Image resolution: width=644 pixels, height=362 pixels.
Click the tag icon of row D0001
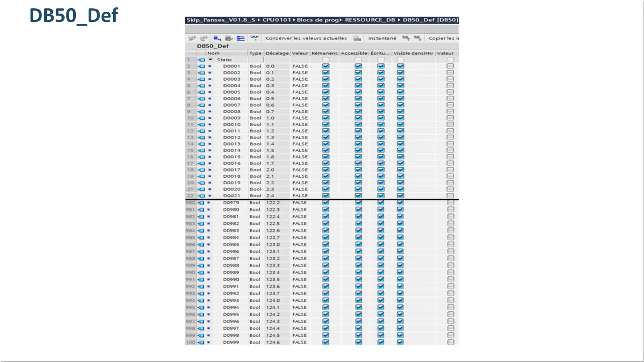[x=201, y=66]
